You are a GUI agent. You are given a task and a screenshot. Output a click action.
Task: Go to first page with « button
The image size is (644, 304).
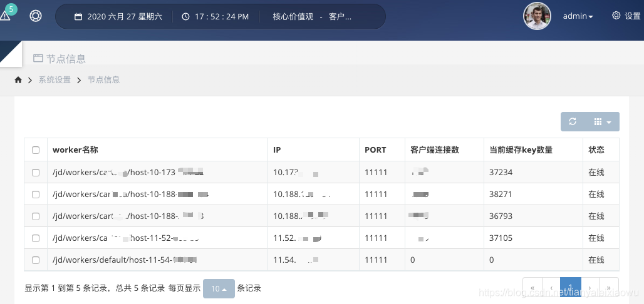tap(532, 288)
